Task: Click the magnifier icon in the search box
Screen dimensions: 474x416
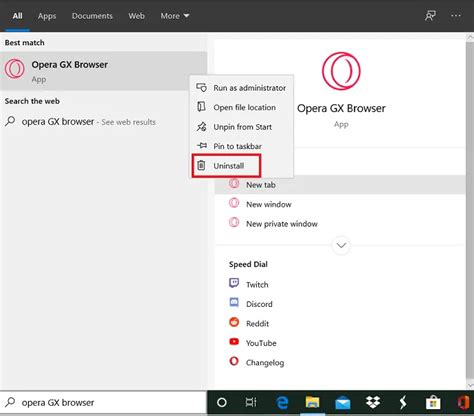Action: tap(10, 402)
